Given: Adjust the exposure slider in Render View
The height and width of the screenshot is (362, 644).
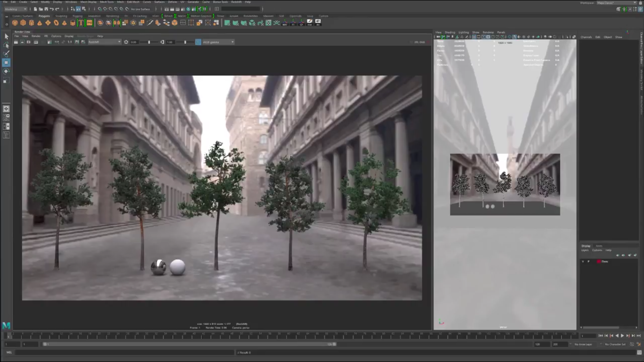Looking at the screenshot, I should pos(149,42).
